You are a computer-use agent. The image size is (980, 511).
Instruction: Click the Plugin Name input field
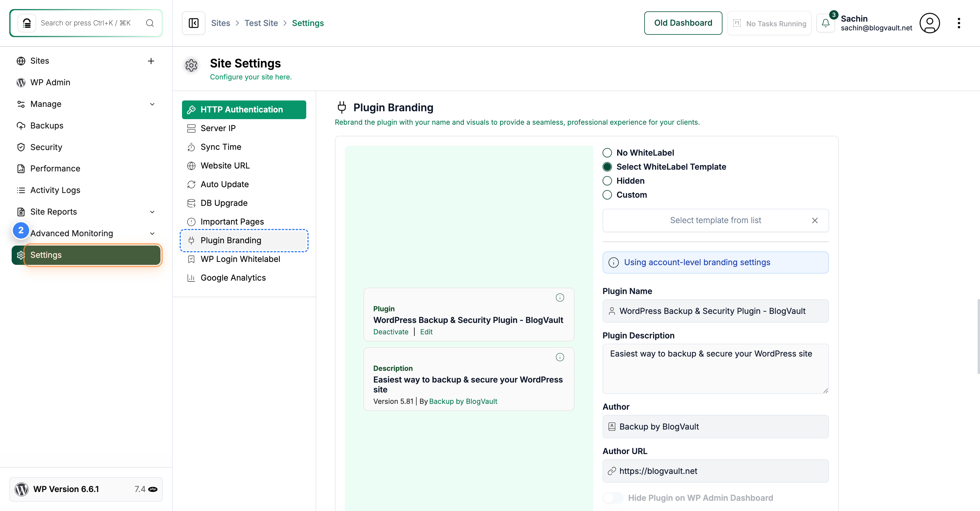tap(715, 311)
